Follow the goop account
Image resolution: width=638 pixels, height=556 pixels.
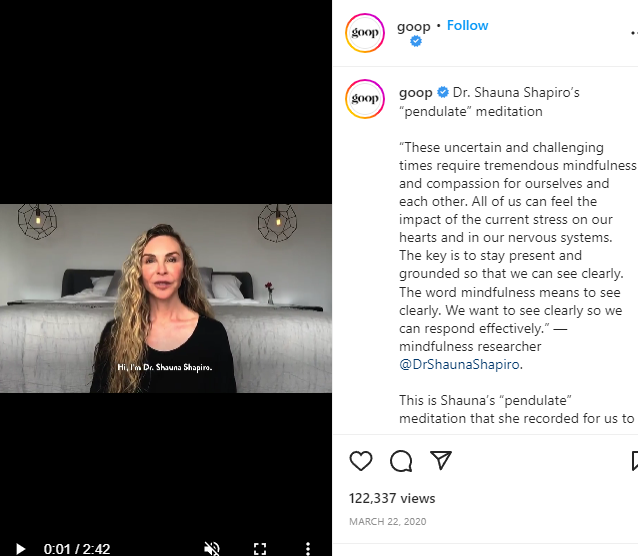click(x=468, y=26)
